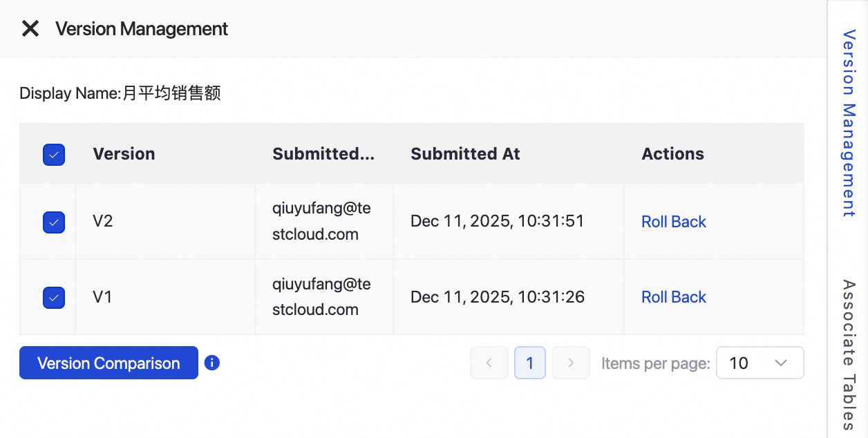Image resolution: width=868 pixels, height=438 pixels.
Task: Click the Submitted At column header
Action: click(465, 154)
